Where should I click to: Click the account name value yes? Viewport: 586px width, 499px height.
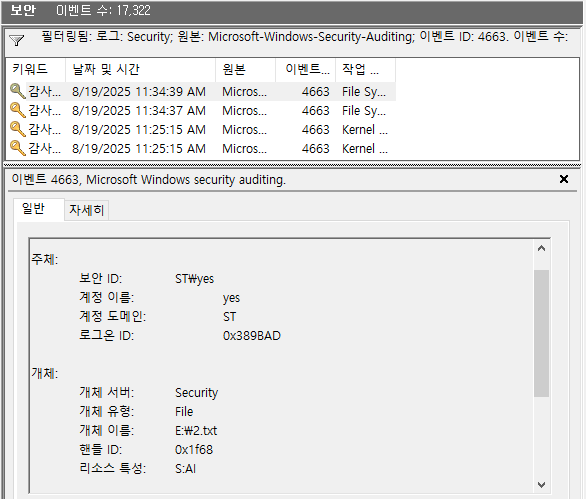231,298
